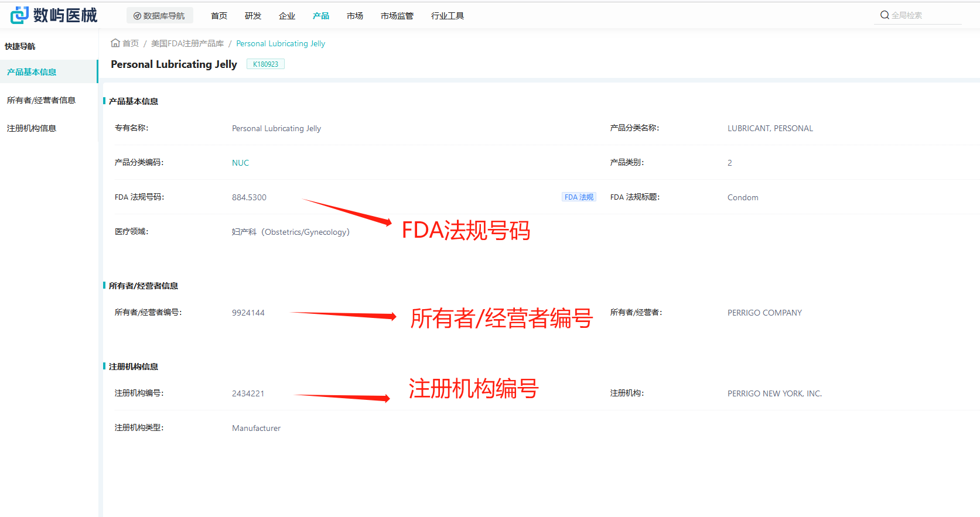Select 产品基本信息 in quick navigation
Viewport: 980px width, 517px height.
pos(32,72)
